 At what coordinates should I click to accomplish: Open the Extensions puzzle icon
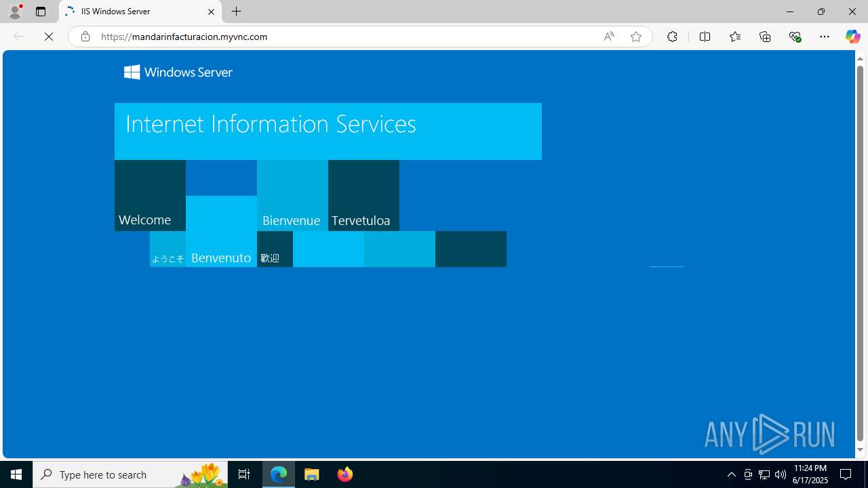click(672, 37)
